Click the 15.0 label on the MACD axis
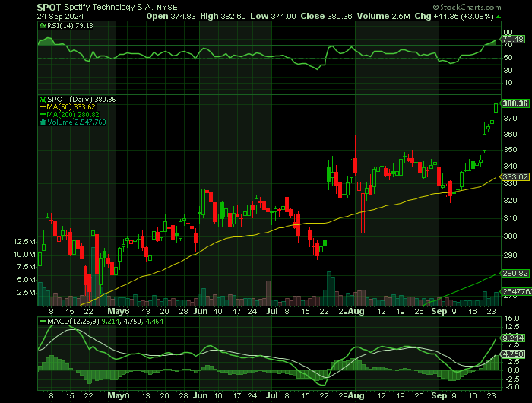 pyautogui.click(x=512, y=319)
